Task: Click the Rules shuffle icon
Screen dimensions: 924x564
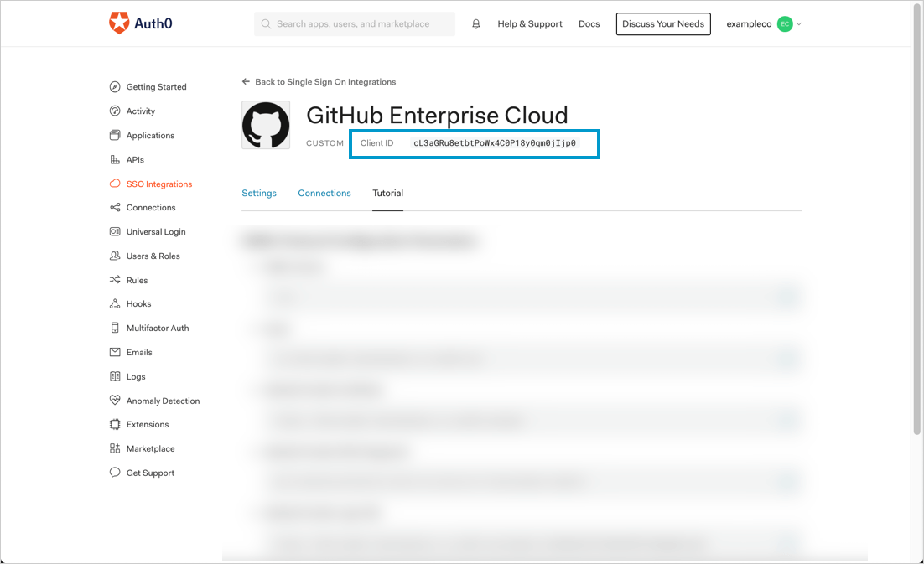Action: pos(115,280)
